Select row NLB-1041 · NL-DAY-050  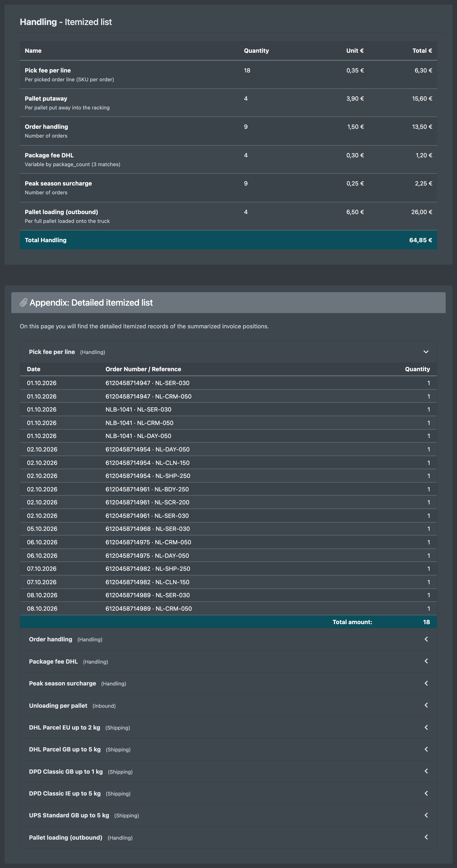(x=228, y=436)
